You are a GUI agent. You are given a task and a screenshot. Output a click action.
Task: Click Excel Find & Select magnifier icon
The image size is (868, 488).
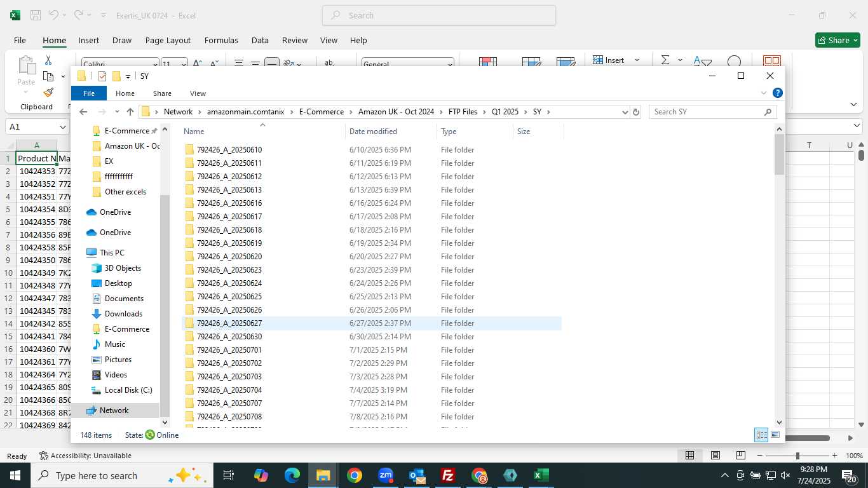(x=734, y=62)
